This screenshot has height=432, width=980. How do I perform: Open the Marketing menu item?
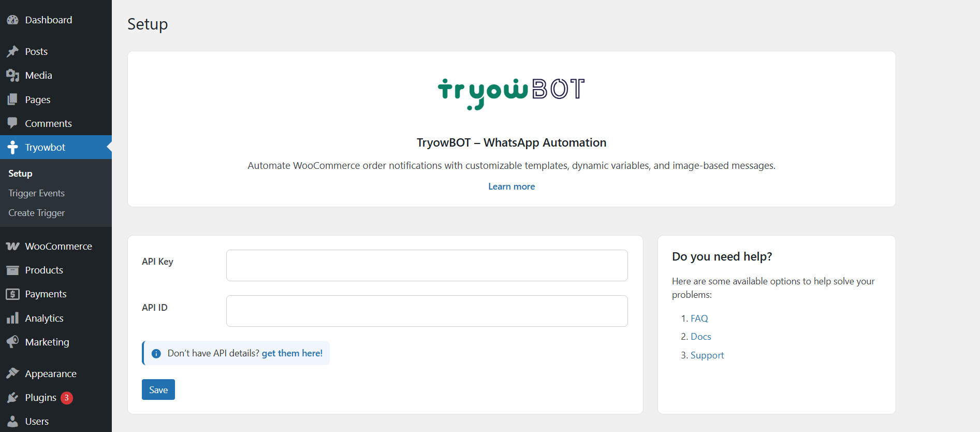56,342
